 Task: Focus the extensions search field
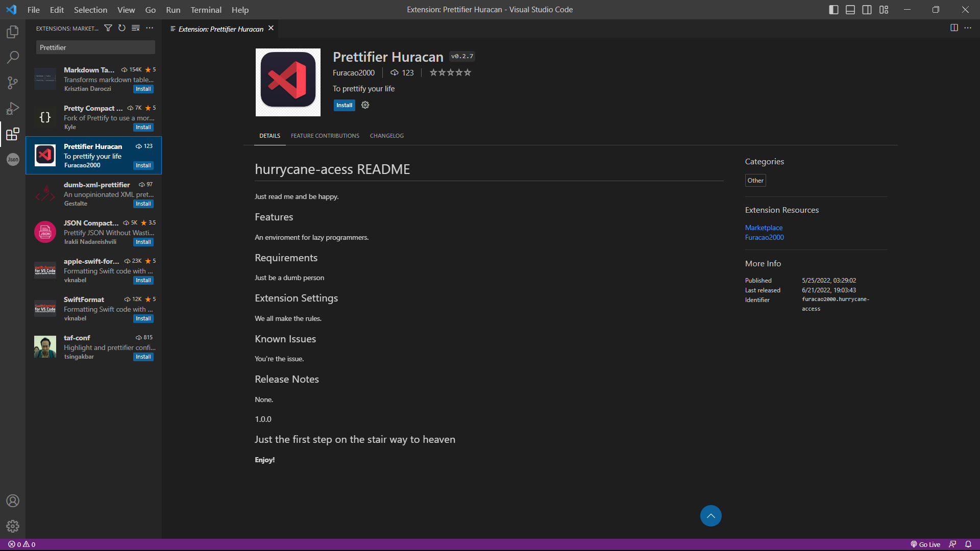click(95, 47)
